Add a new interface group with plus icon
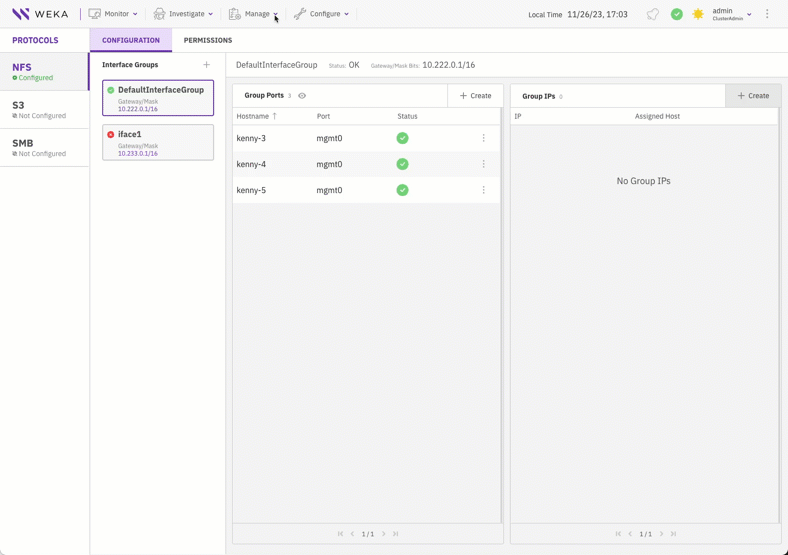Screen dimensions: 788x555 [207, 65]
